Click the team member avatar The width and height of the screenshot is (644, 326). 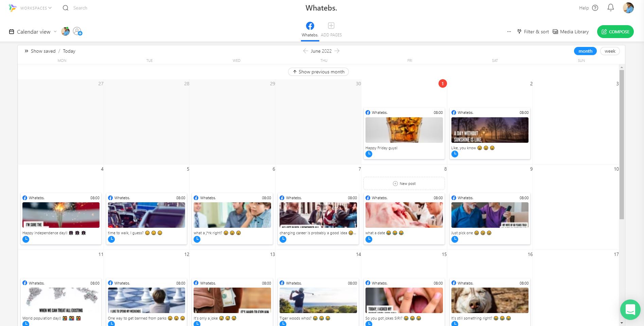66,31
